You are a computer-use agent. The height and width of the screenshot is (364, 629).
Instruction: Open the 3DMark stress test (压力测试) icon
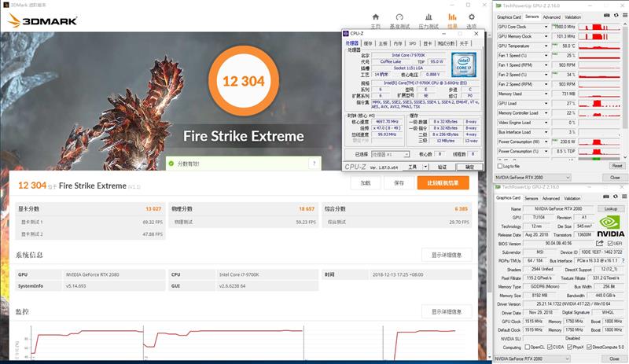429,17
